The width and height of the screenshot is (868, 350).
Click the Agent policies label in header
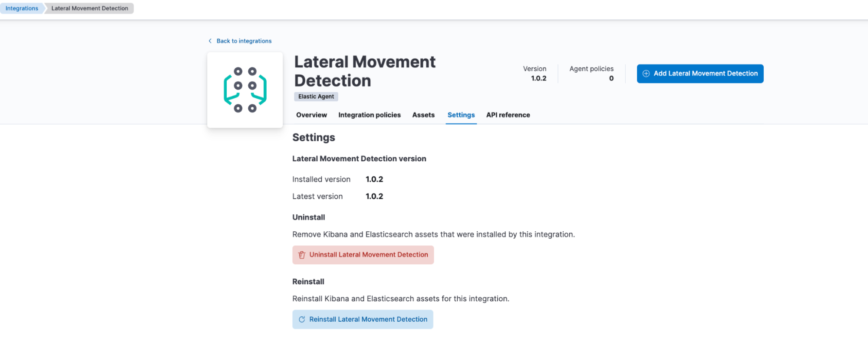591,69
